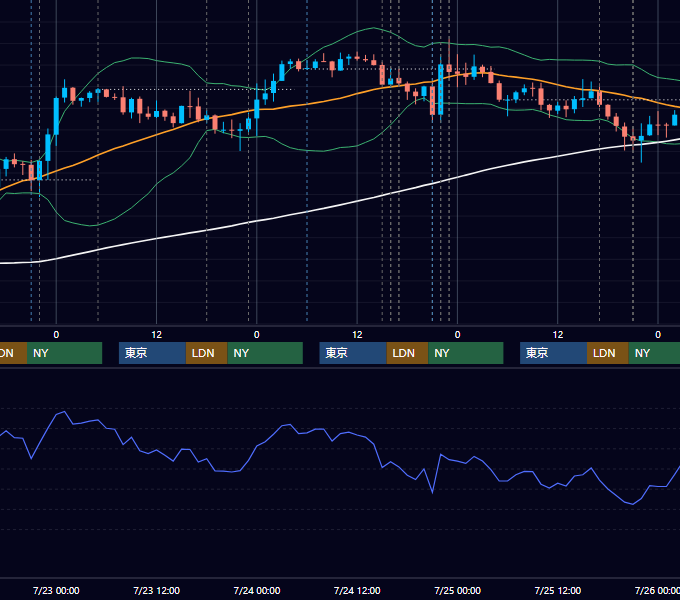Click the 7/24 12:00 date label
The height and width of the screenshot is (600, 680).
357,590
